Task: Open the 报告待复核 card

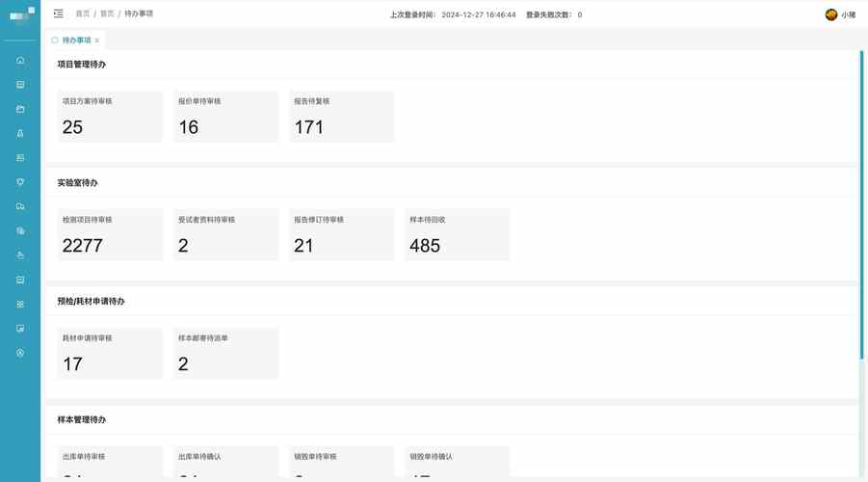Action: (342, 117)
